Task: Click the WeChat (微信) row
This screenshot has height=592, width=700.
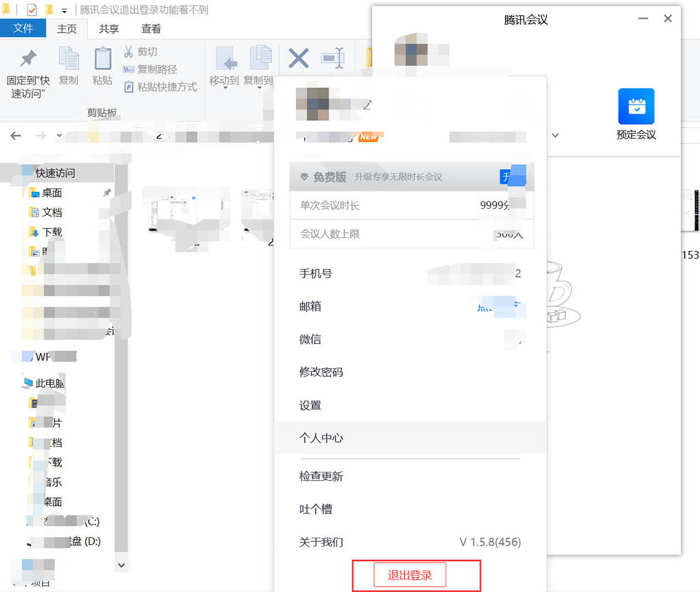Action: 410,339
